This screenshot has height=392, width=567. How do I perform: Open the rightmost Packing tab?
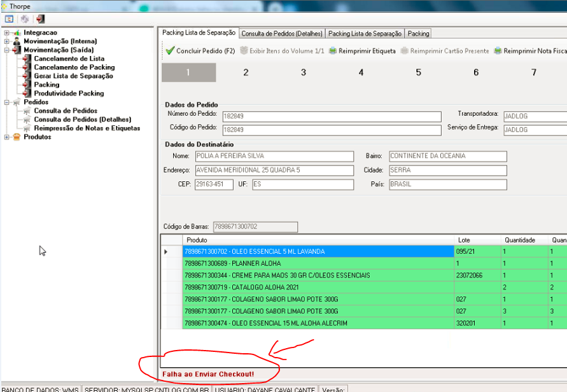tap(418, 34)
